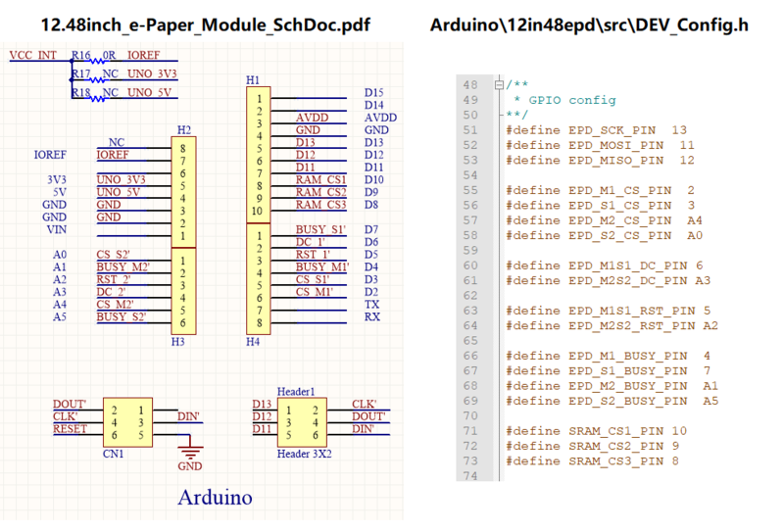Click the '* GPIO config' comment text
The height and width of the screenshot is (532, 784).
pos(565,100)
